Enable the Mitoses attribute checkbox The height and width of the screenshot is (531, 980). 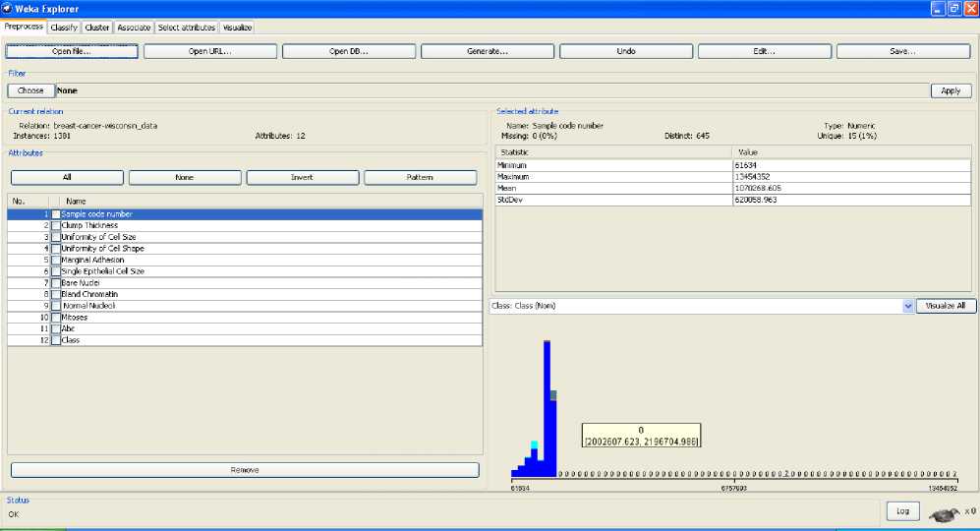pyautogui.click(x=56, y=318)
